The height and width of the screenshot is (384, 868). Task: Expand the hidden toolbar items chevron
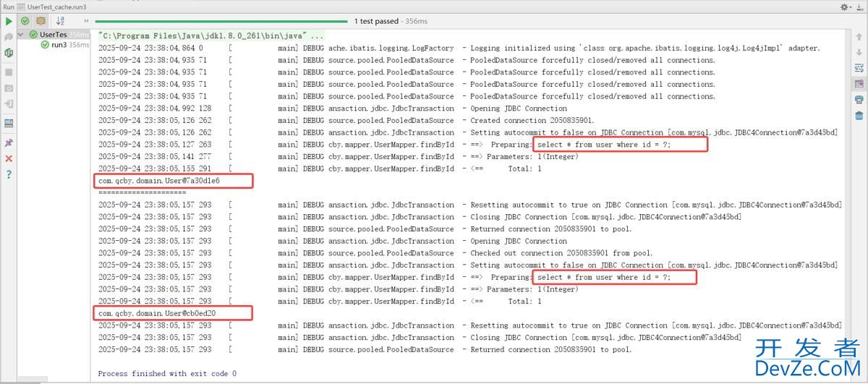coord(87,22)
